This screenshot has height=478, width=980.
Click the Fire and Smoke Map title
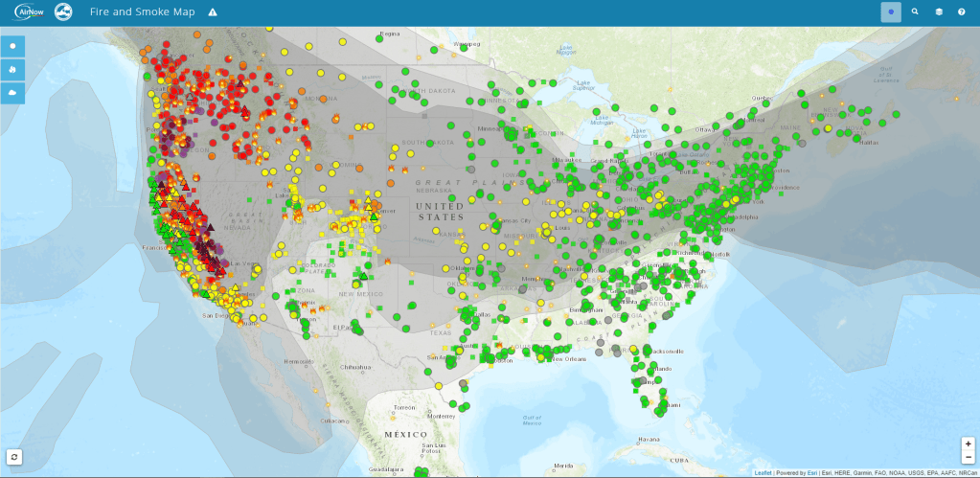click(142, 12)
